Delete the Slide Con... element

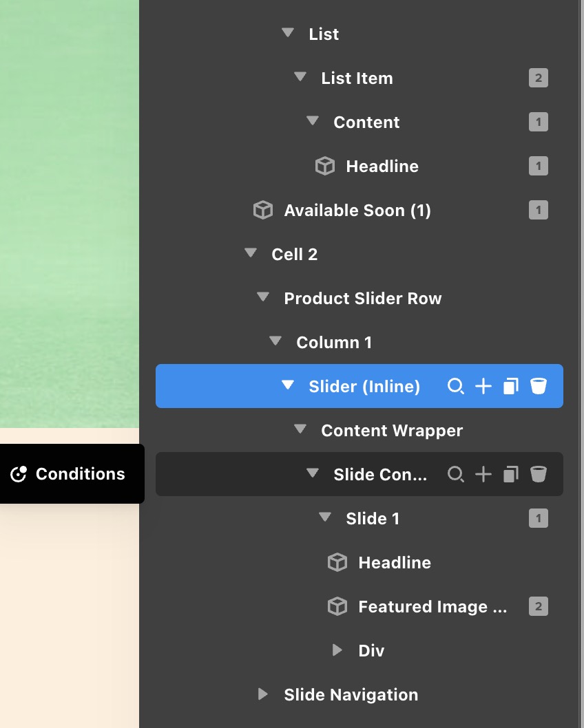(539, 474)
